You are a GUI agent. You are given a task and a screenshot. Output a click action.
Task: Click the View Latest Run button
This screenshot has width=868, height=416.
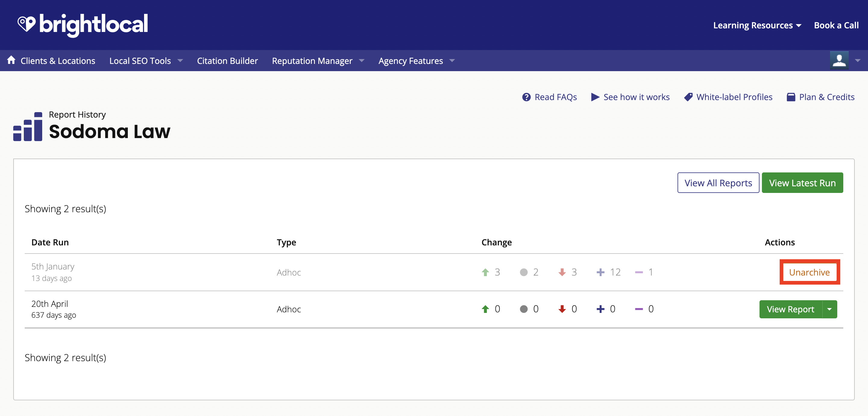[x=802, y=183]
